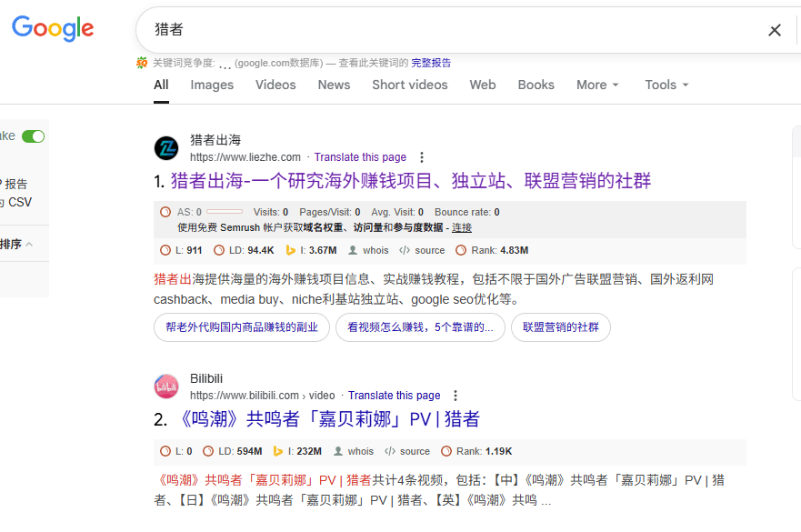Image resolution: width=801 pixels, height=532 pixels.
Task: Clear the search box with the X icon
Action: (x=775, y=30)
